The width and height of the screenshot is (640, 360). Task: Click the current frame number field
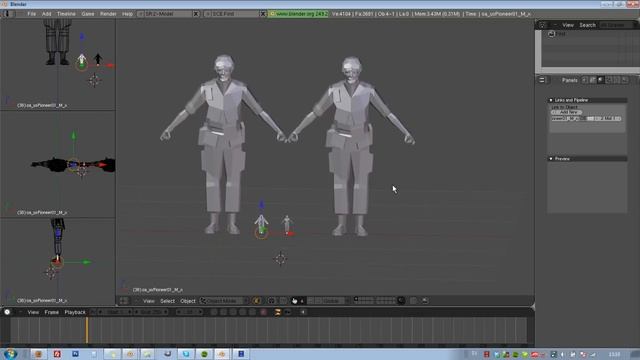(x=189, y=312)
